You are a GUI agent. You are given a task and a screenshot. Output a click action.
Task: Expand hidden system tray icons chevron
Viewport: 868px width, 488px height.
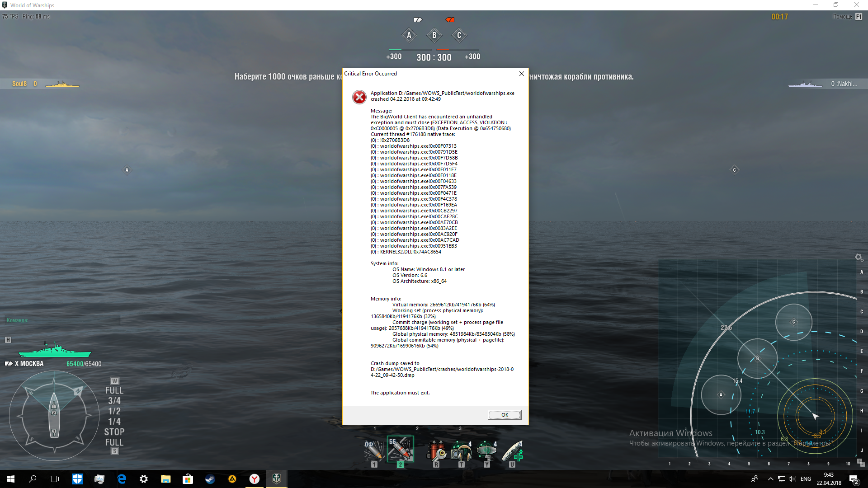click(770, 479)
